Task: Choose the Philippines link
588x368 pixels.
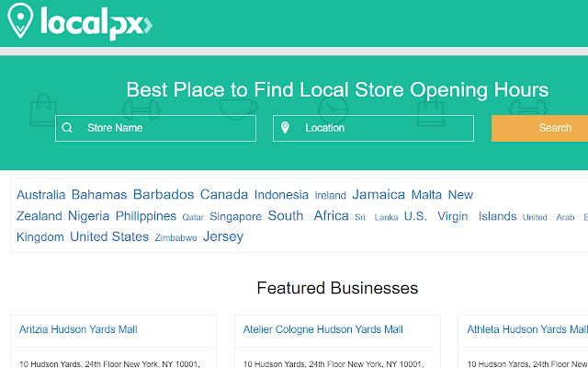Action: tap(146, 216)
